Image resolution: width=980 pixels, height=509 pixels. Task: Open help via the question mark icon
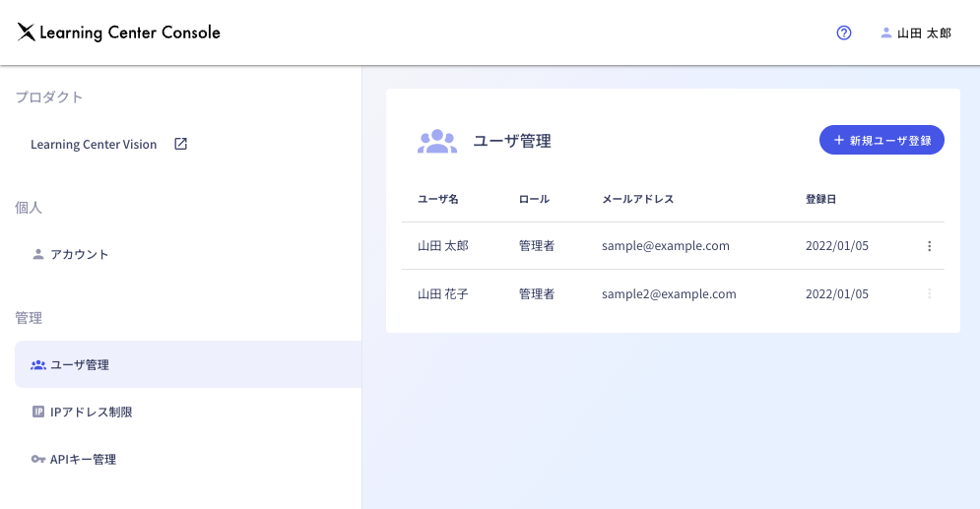pyautogui.click(x=843, y=32)
